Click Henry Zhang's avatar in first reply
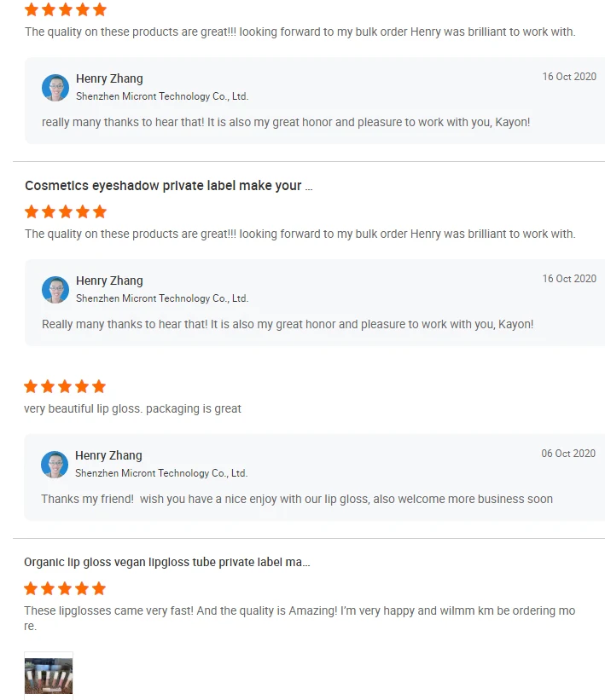Screen dimensions: 605x700 coord(55,88)
